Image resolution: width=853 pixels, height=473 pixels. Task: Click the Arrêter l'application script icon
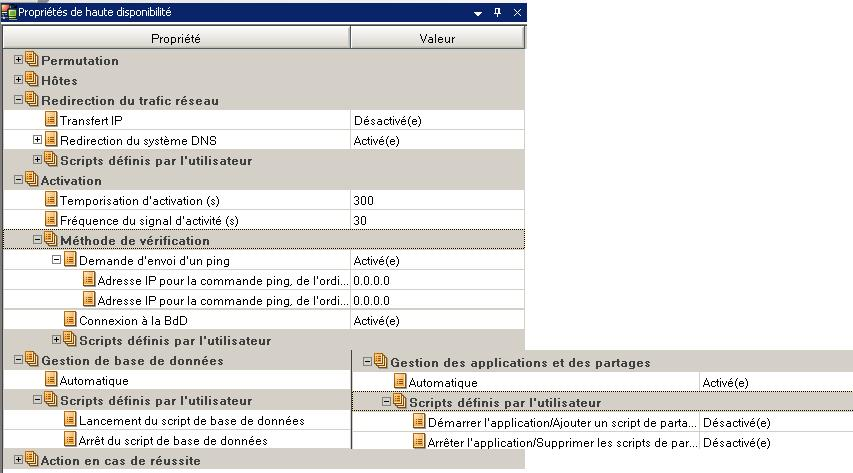tap(419, 441)
